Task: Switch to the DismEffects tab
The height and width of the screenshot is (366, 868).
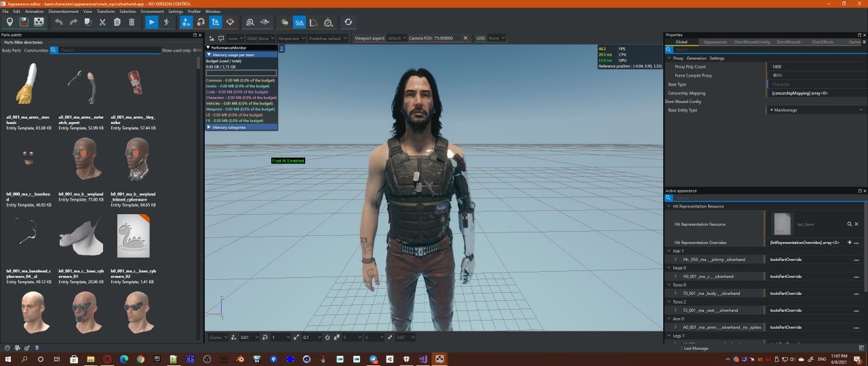Action: pos(823,42)
